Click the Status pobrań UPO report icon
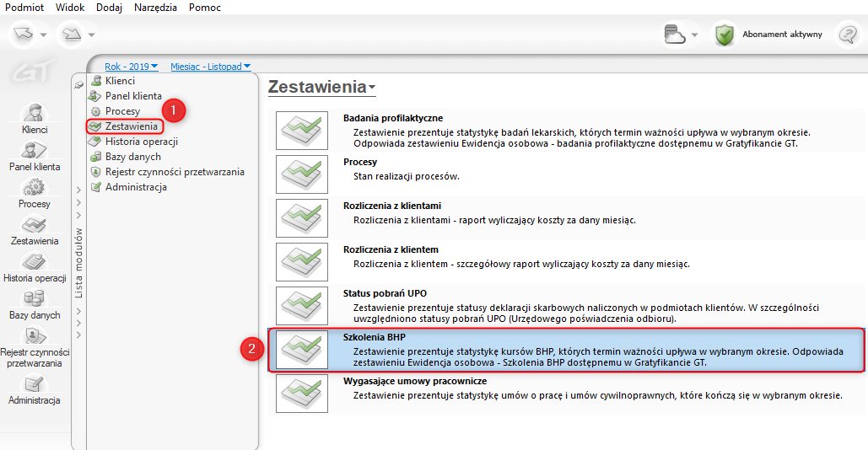 [302, 306]
